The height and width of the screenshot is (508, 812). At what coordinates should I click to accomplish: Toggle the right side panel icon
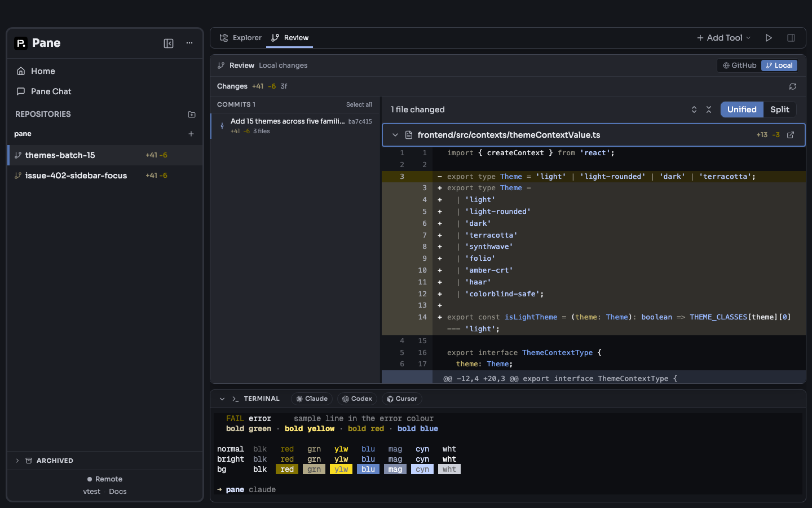791,38
